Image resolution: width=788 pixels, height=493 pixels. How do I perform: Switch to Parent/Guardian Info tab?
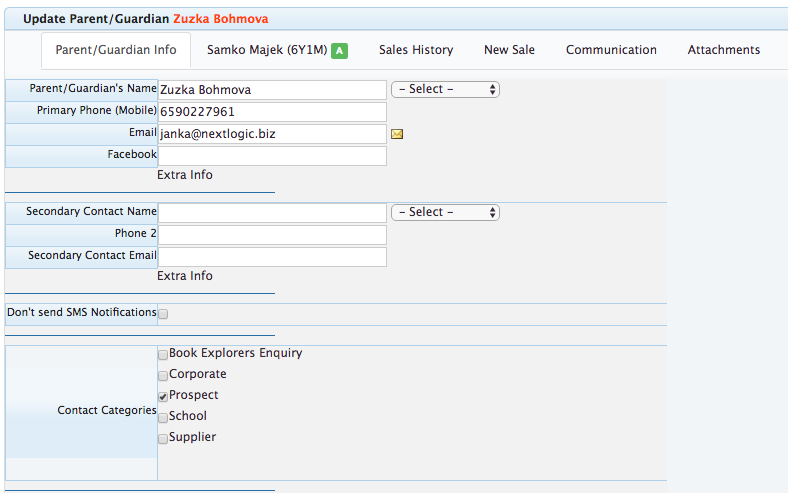click(x=116, y=50)
